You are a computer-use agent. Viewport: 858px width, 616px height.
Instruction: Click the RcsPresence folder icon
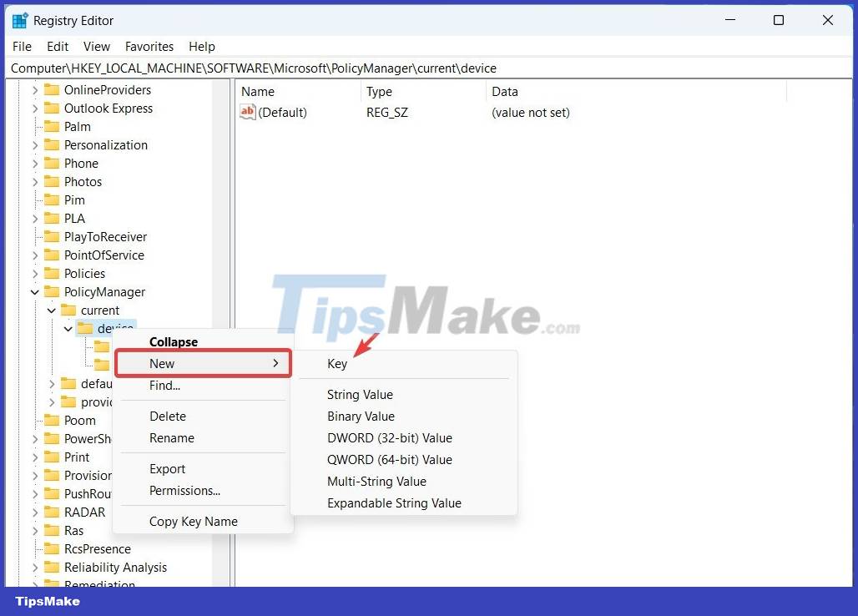click(52, 548)
